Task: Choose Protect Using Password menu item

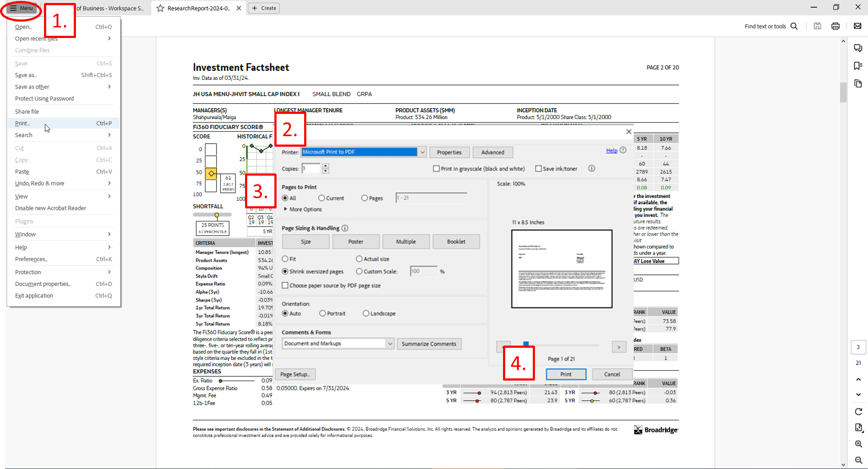Action: 63,98
